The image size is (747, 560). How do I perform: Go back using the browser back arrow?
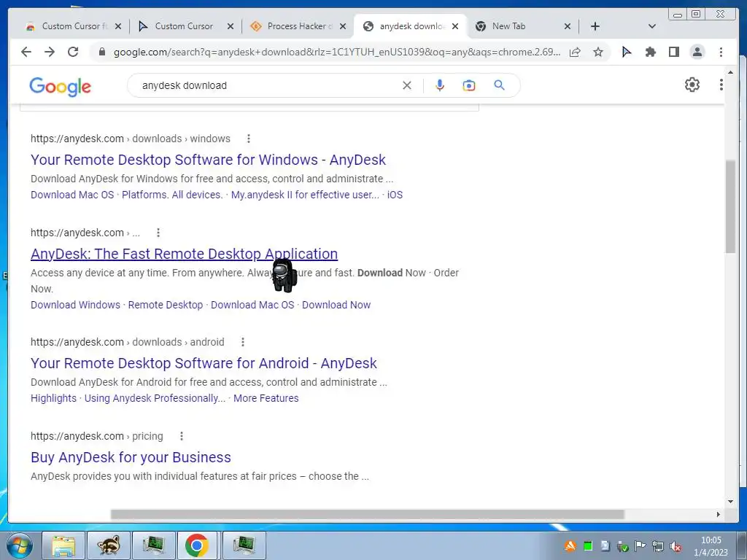(26, 52)
